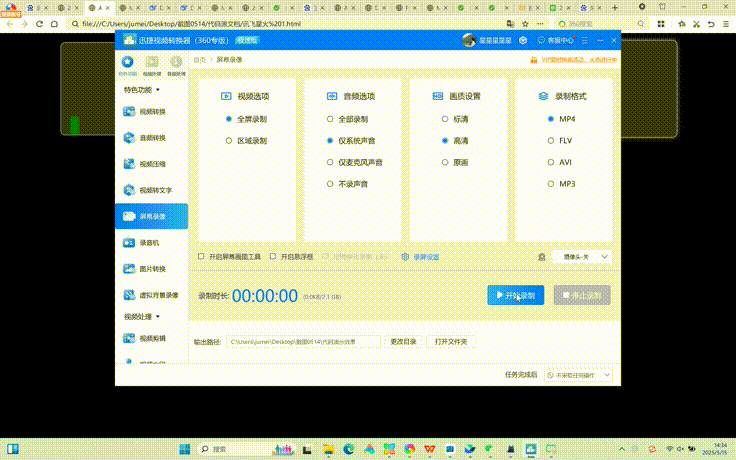Select 标清 quality option
Image resolution: width=736 pixels, height=460 pixels.
coord(455,119)
